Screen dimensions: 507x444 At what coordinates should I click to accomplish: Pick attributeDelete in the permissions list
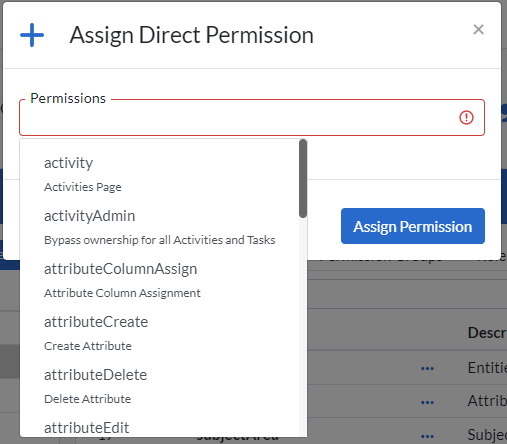[x=160, y=386]
